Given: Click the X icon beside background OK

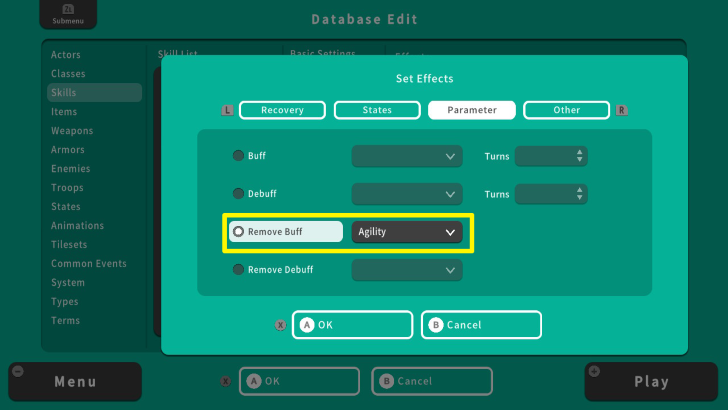Looking at the screenshot, I should (226, 382).
